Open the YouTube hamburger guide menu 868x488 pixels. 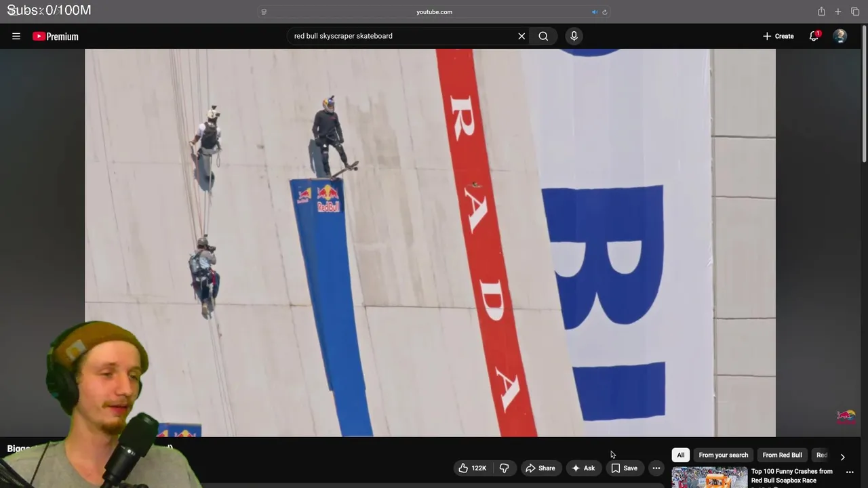[x=16, y=36]
